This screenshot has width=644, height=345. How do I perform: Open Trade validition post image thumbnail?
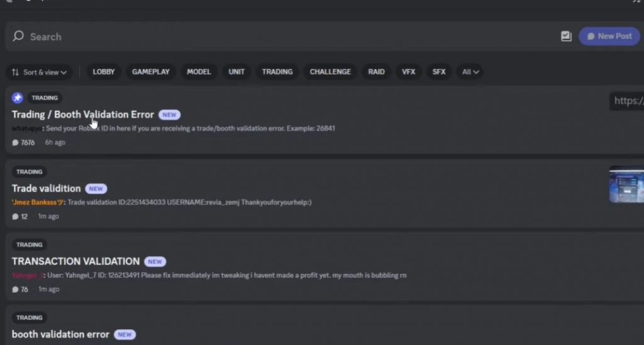coord(627,184)
